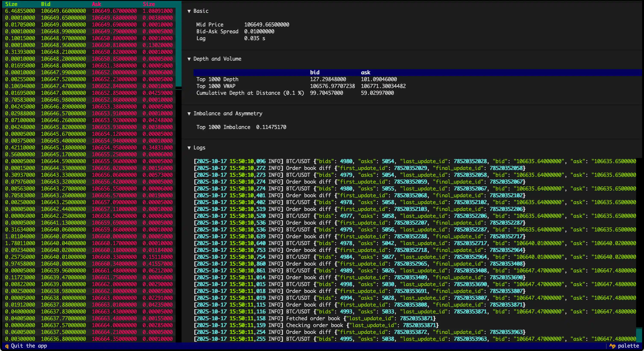Viewport: 644px width, 351px height.
Task: Open the command palette from footer
Action: (x=625, y=346)
